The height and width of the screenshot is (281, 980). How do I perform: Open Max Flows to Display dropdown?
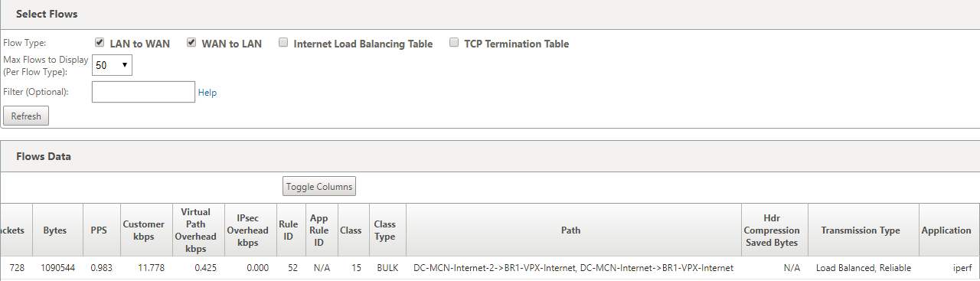click(113, 65)
